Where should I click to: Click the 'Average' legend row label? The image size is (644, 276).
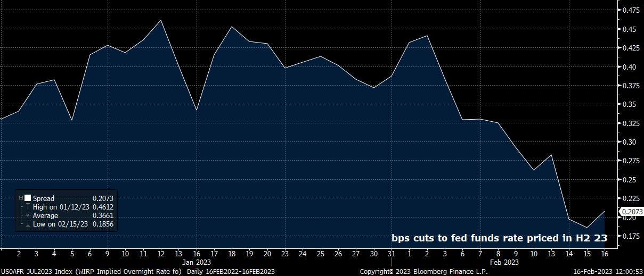[x=45, y=216]
